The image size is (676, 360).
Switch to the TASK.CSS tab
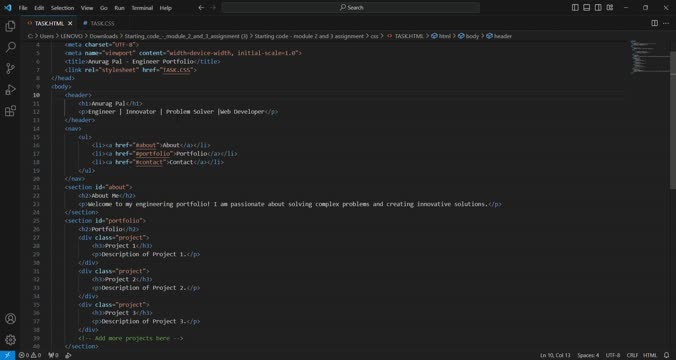99,23
